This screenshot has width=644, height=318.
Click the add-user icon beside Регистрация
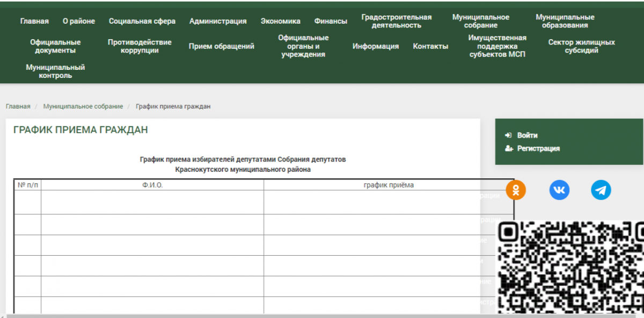click(509, 149)
